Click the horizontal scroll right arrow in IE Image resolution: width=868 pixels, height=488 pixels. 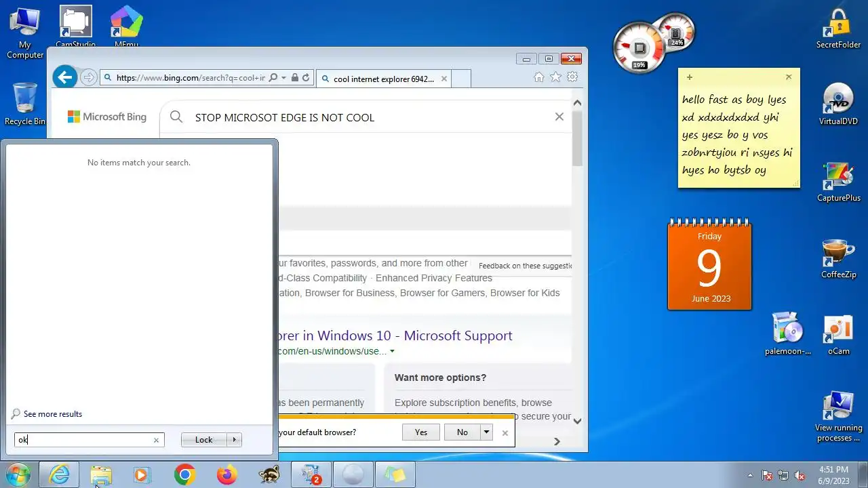557,442
